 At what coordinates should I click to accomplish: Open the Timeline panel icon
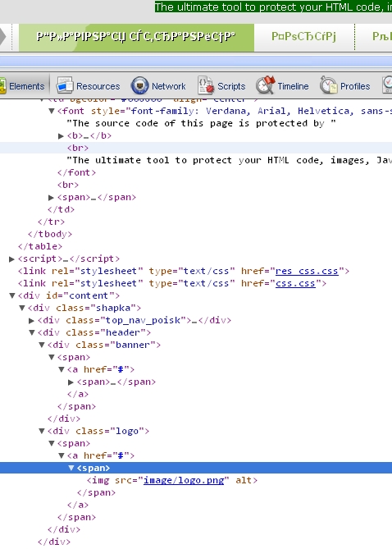[266, 85]
